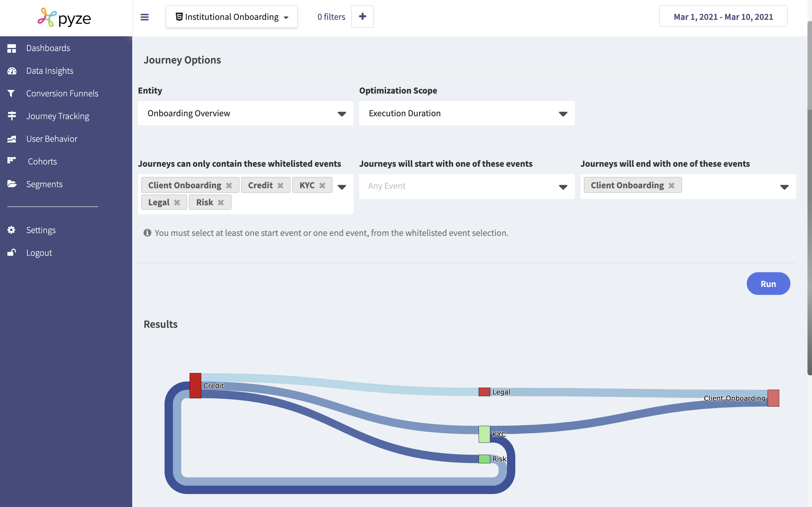This screenshot has height=507, width=812.
Task: Expand the Execution Duration scope dropdown
Action: [466, 113]
